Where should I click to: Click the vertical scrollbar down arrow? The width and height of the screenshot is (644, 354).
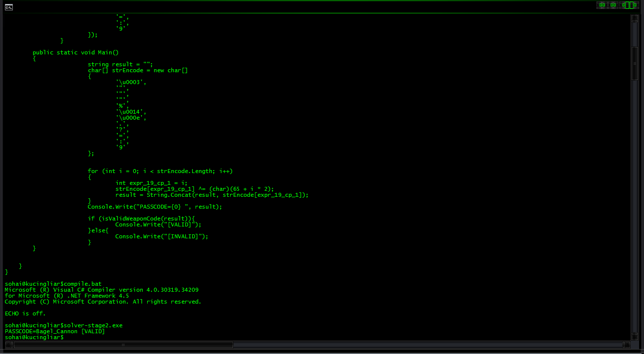click(x=635, y=336)
